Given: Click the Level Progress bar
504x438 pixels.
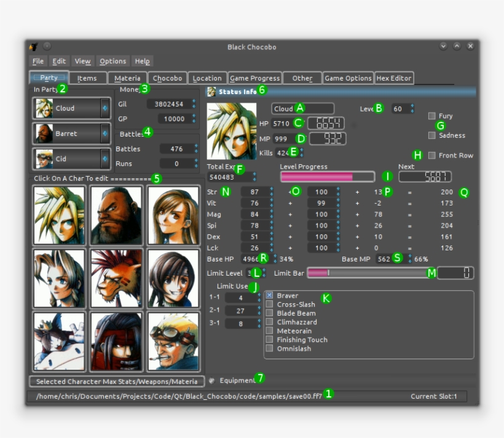Looking at the screenshot, I should coord(328,177).
